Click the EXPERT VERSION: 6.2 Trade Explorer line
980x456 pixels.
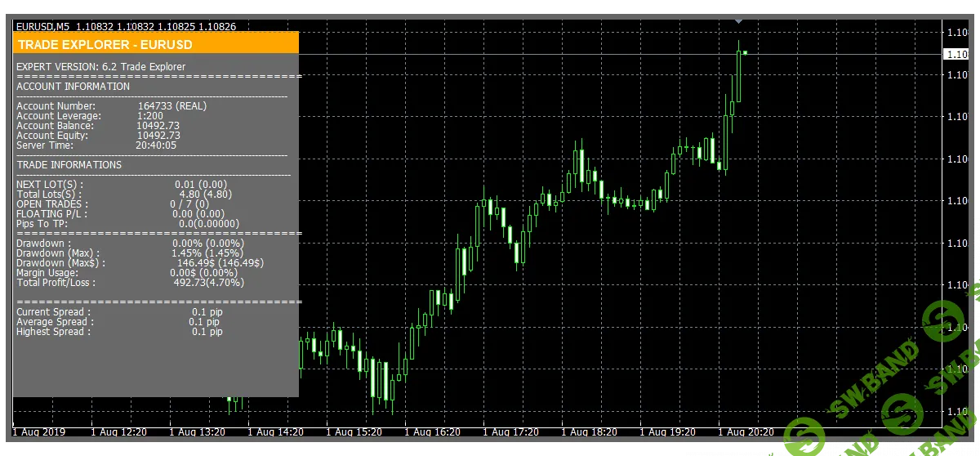pos(101,67)
